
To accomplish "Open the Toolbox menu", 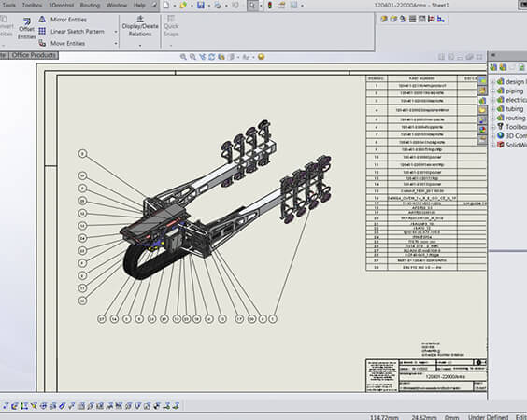I will click(x=33, y=5).
